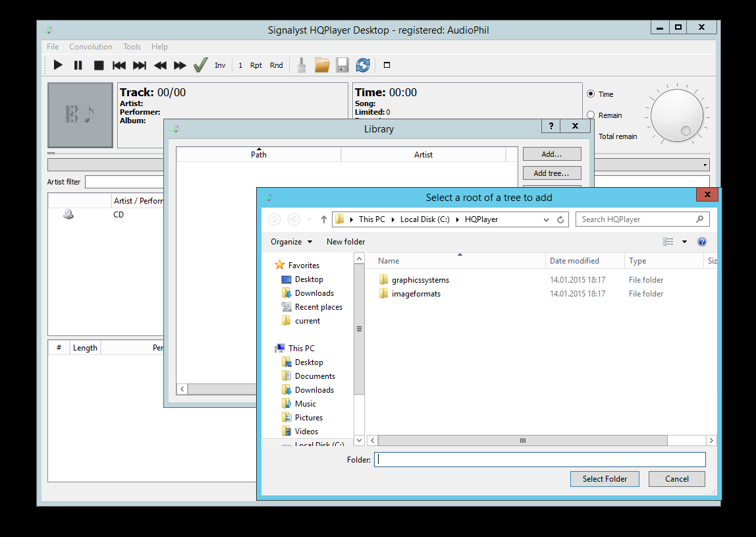Skip to next track
The image size is (756, 537).
pyautogui.click(x=140, y=65)
